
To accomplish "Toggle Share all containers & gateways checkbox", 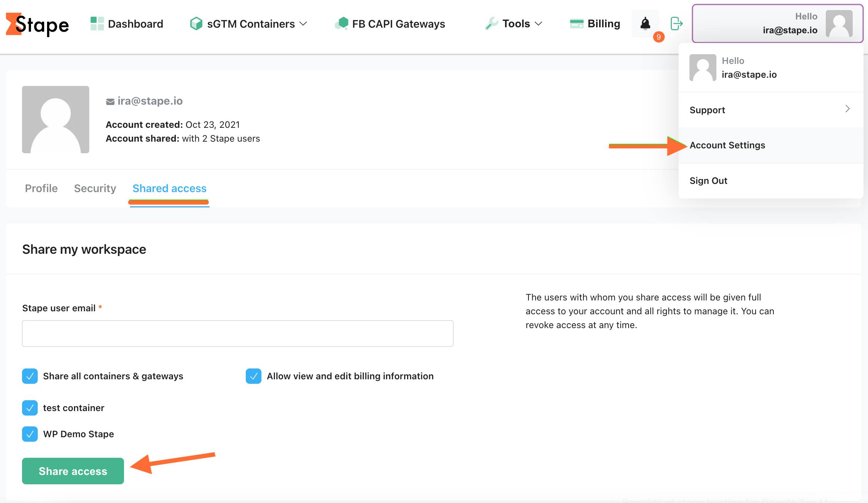I will click(29, 376).
